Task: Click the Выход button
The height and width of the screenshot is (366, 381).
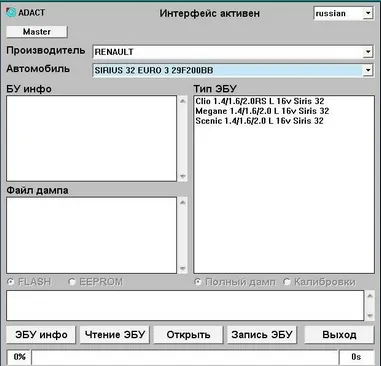Action: [x=339, y=335]
